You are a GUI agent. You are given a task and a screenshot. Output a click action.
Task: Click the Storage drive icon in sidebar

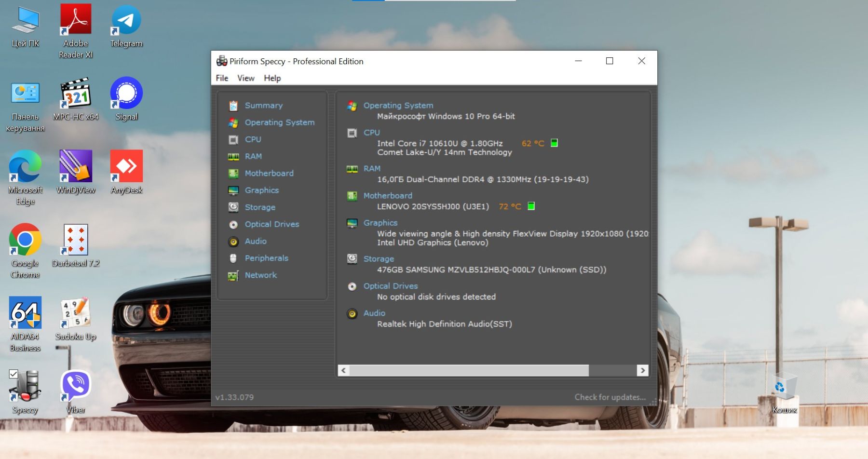coord(233,207)
